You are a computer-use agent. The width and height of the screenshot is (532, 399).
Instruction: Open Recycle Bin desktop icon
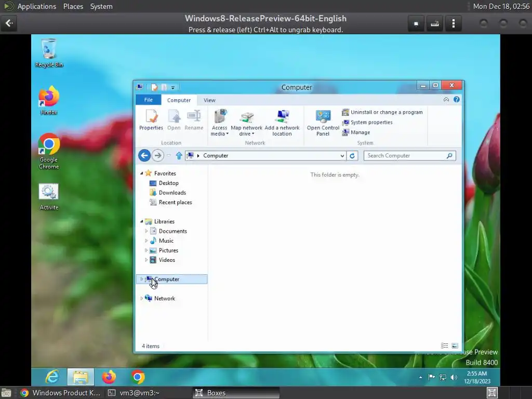click(49, 53)
